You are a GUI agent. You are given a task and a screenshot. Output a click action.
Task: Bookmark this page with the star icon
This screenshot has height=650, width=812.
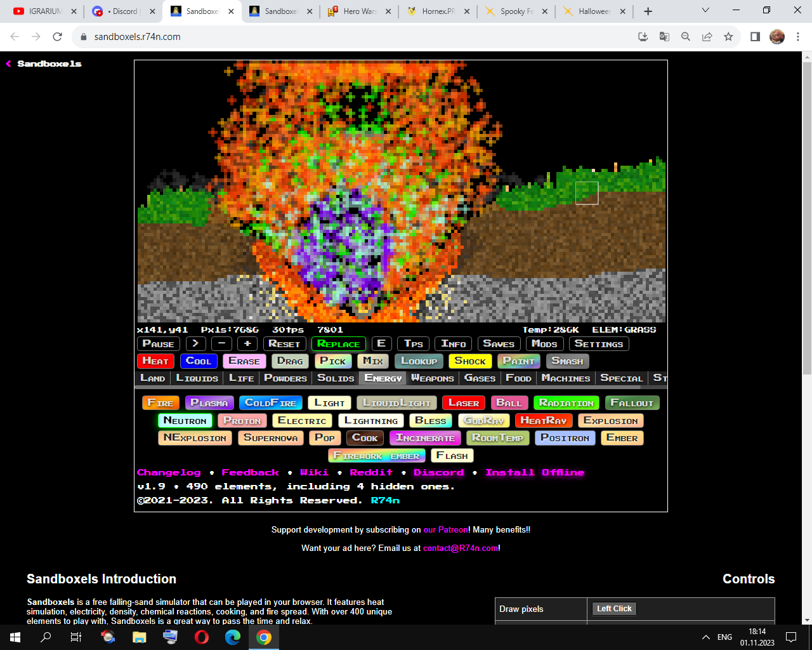click(728, 37)
